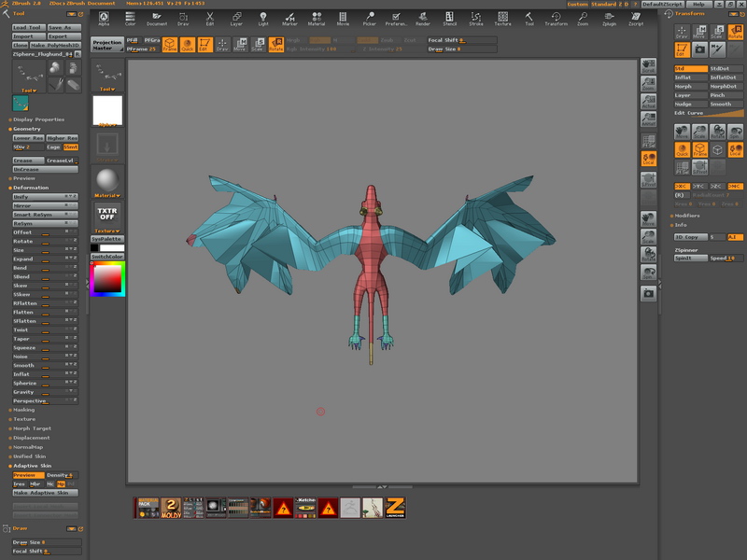Expand the Modifiers section in Transform
The width and height of the screenshot is (747, 560).
click(x=686, y=216)
